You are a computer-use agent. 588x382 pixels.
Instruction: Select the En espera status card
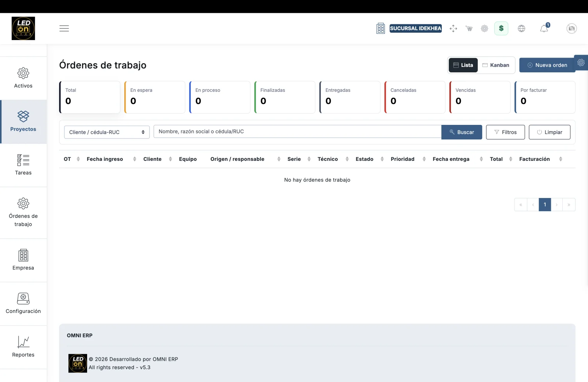click(x=155, y=97)
